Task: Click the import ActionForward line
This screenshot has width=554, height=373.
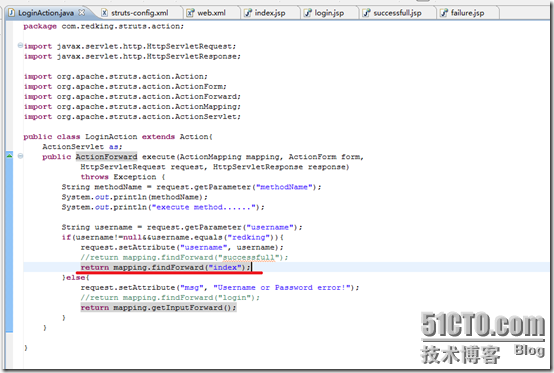Action: coord(132,97)
